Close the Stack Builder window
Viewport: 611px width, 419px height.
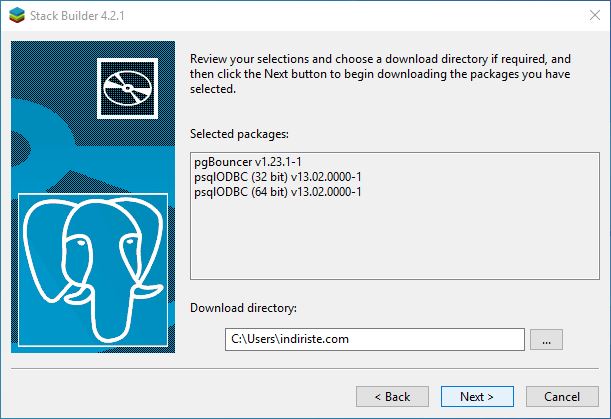(595, 16)
